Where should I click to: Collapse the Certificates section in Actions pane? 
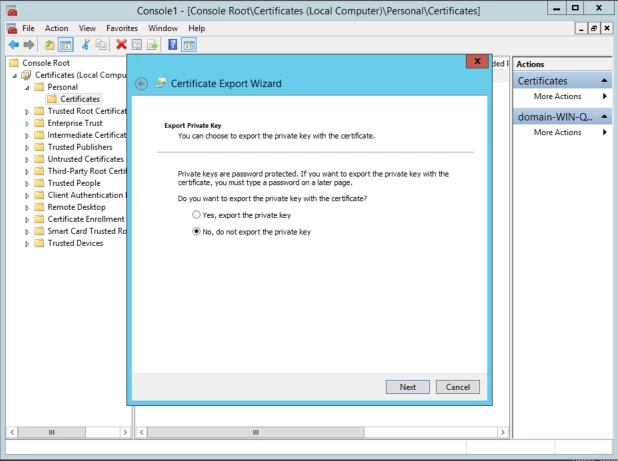[604, 81]
